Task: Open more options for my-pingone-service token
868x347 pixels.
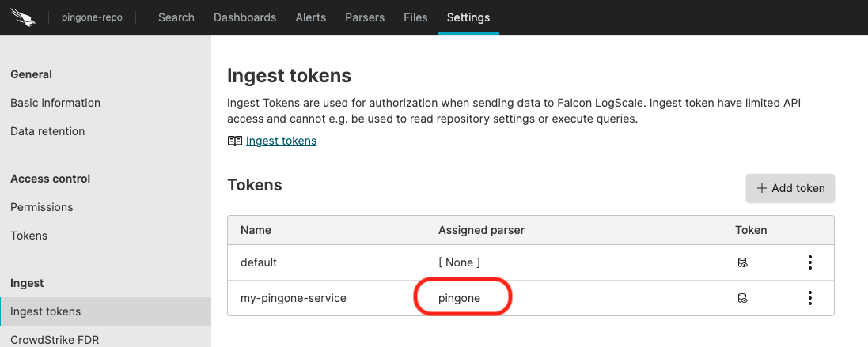Action: point(809,298)
